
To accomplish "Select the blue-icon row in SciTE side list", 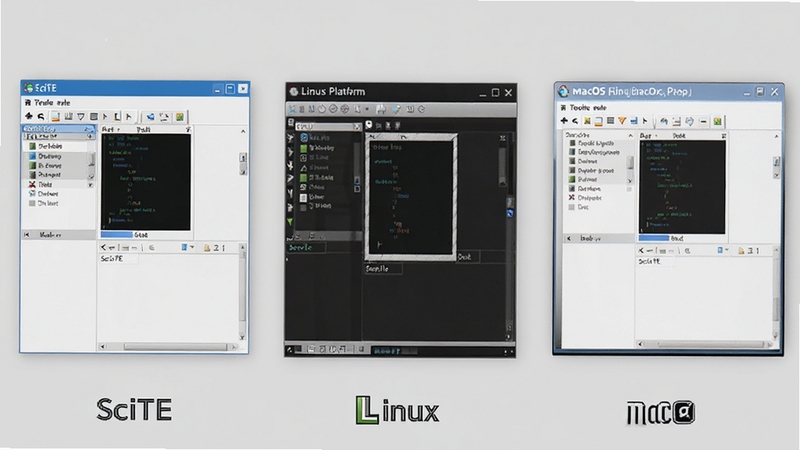I will pos(59,156).
